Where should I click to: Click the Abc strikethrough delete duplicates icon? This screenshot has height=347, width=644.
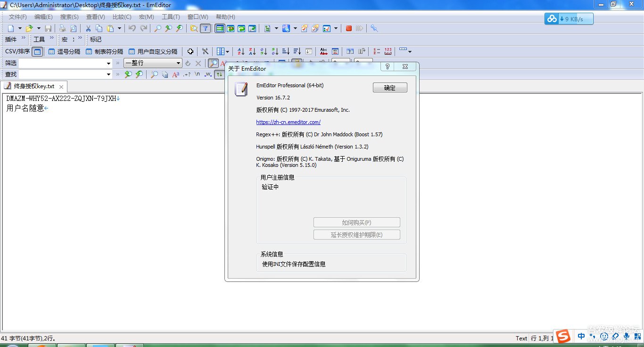click(x=324, y=51)
